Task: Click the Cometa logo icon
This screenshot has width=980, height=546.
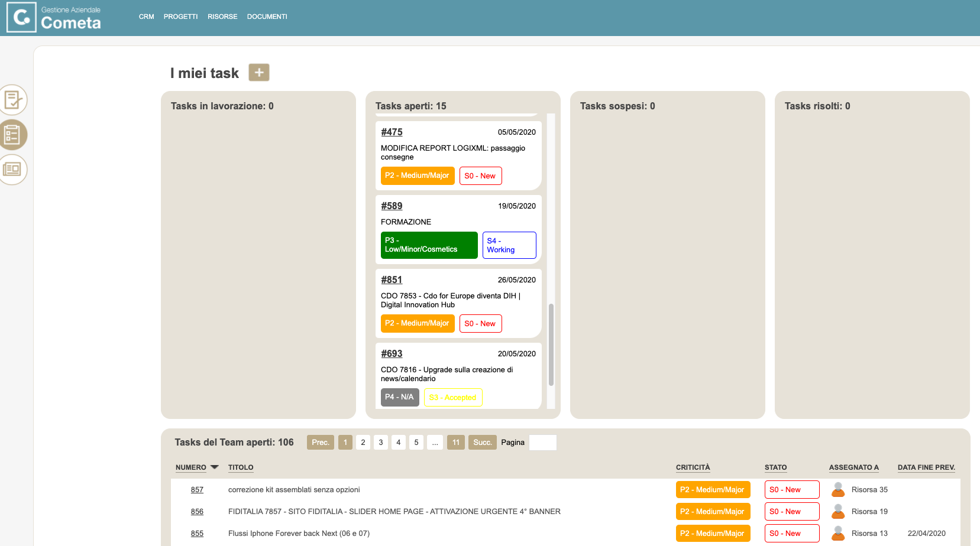Action: (x=21, y=17)
